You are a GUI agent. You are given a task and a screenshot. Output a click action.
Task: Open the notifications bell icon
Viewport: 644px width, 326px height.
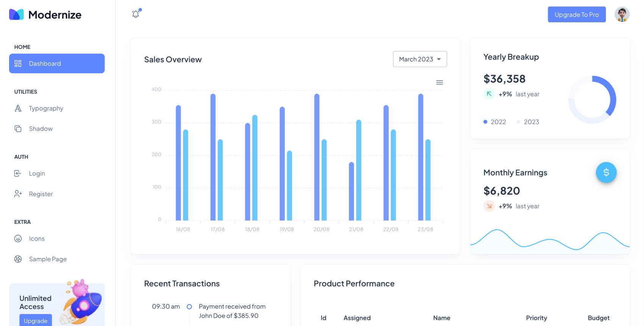[x=136, y=14]
